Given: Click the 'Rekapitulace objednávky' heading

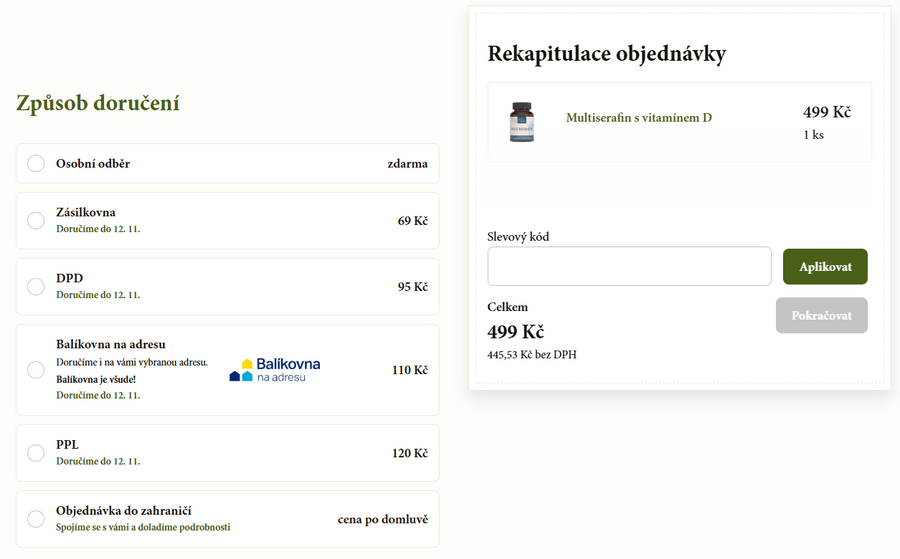Looking at the screenshot, I should [x=606, y=54].
